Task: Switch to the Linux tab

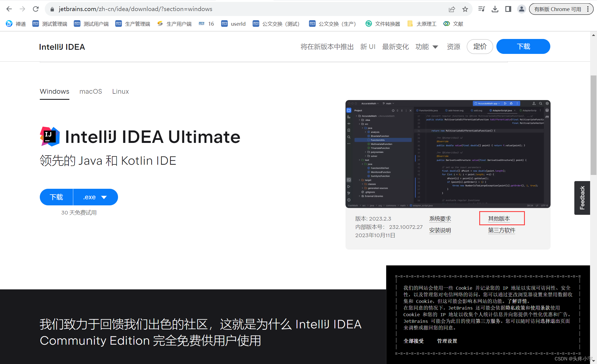Action: pyautogui.click(x=121, y=91)
